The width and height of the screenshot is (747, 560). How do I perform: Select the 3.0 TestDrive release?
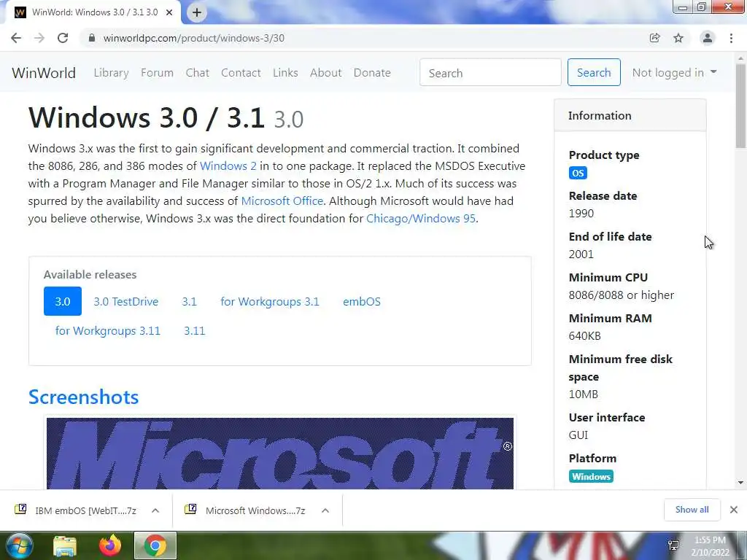tap(125, 301)
